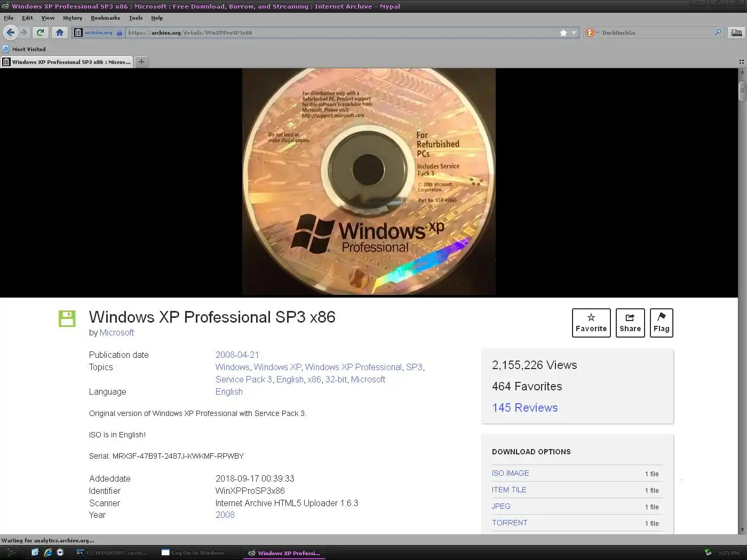Open the SP3 topic link
Screen dimensions: 747x560
414,367
